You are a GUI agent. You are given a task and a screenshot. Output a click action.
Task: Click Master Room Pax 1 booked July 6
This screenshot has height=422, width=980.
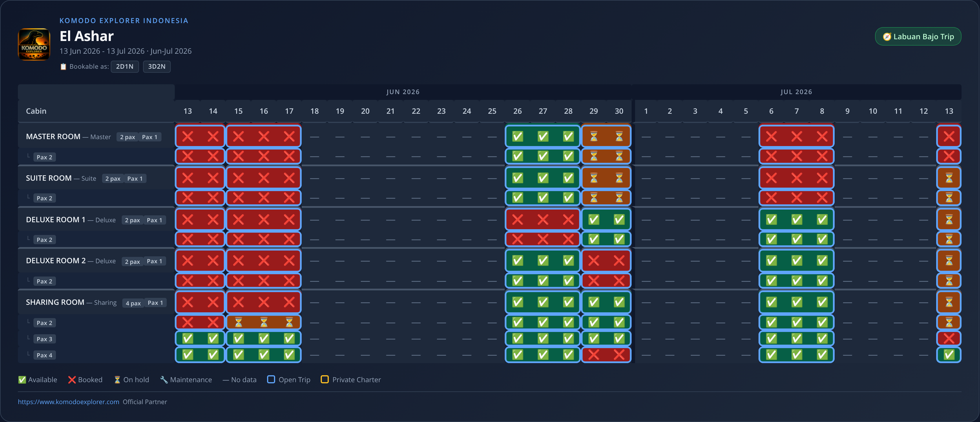coord(771,136)
